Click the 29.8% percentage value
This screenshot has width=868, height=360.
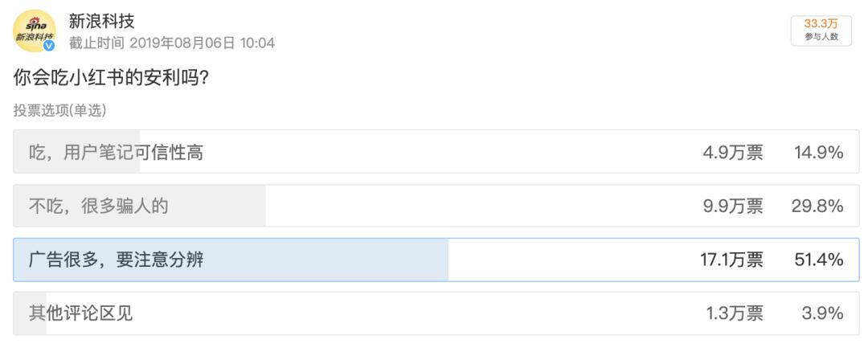pos(817,207)
